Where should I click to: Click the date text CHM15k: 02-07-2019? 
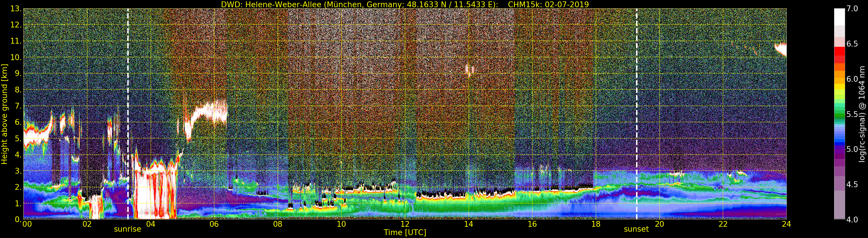(x=548, y=4)
